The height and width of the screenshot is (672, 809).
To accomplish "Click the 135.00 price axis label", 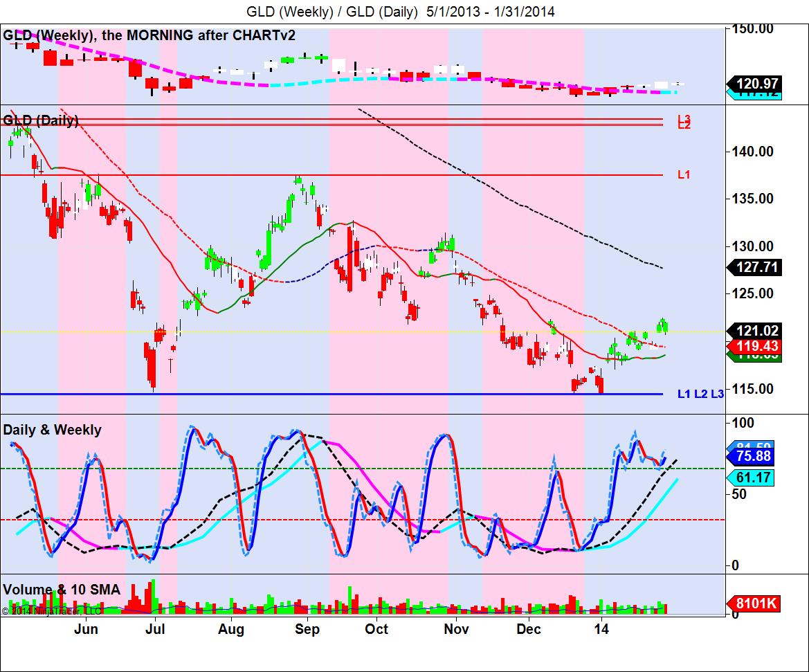I will point(753,199).
